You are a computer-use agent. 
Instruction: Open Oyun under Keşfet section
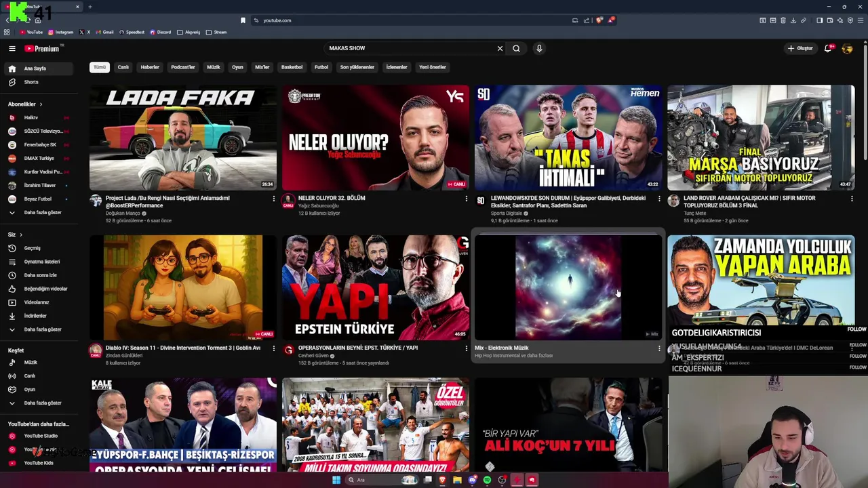[x=40, y=390]
